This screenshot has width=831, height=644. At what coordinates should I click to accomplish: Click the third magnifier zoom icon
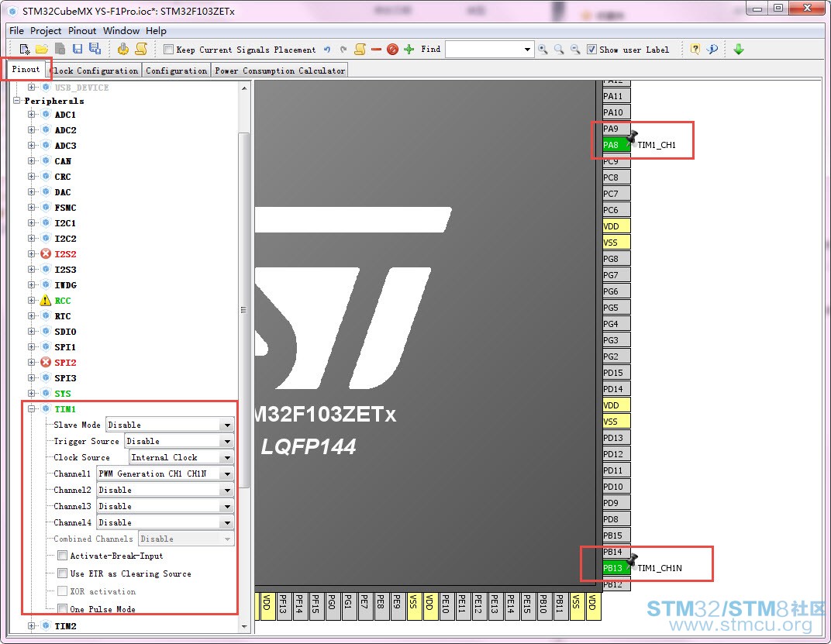575,50
